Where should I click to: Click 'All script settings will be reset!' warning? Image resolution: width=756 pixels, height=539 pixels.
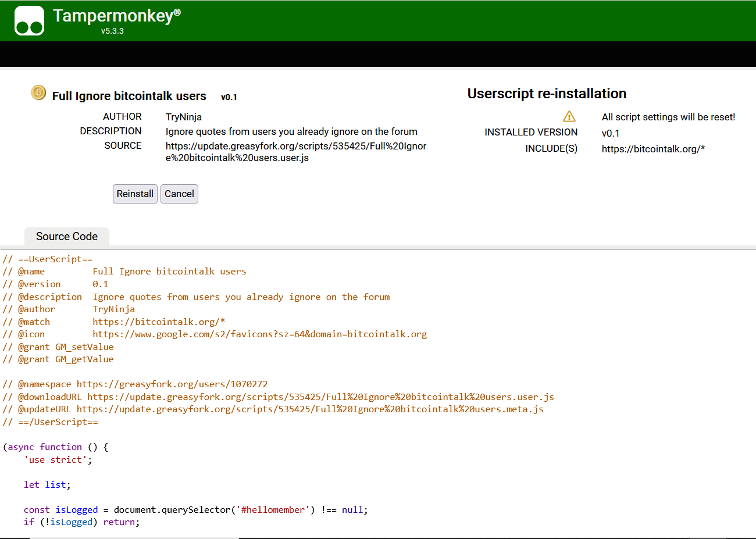point(668,117)
